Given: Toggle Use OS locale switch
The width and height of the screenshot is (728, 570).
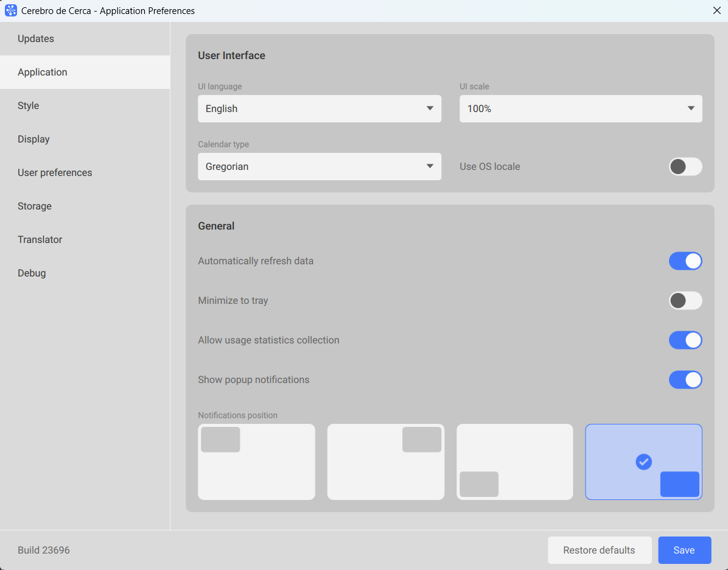Looking at the screenshot, I should click(x=685, y=166).
